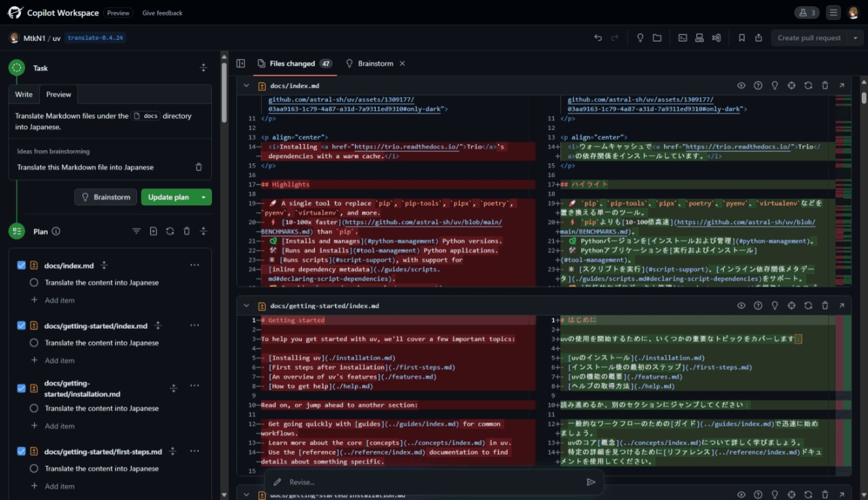The image size is (868, 500).
Task: Open the Codespace computer icon
Action: (699, 38)
